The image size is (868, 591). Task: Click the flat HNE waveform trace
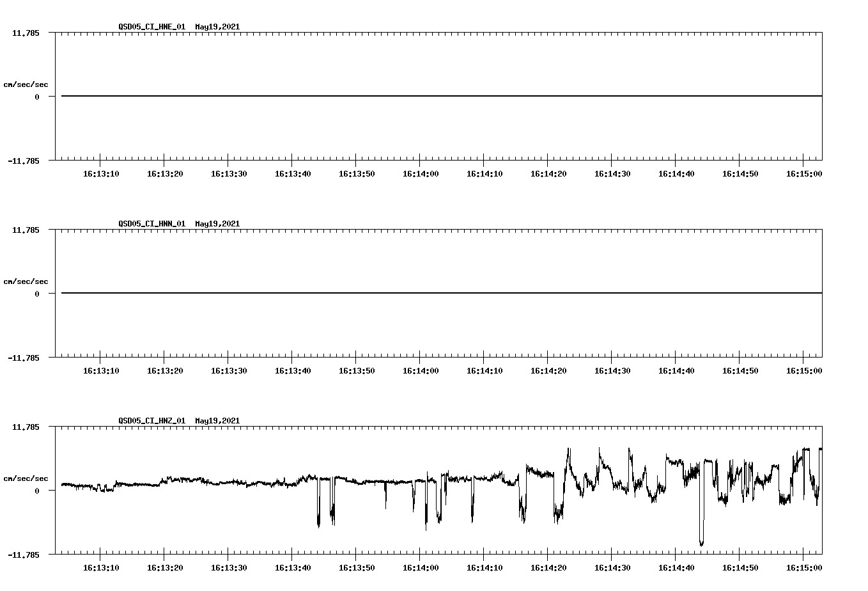tap(447, 96)
